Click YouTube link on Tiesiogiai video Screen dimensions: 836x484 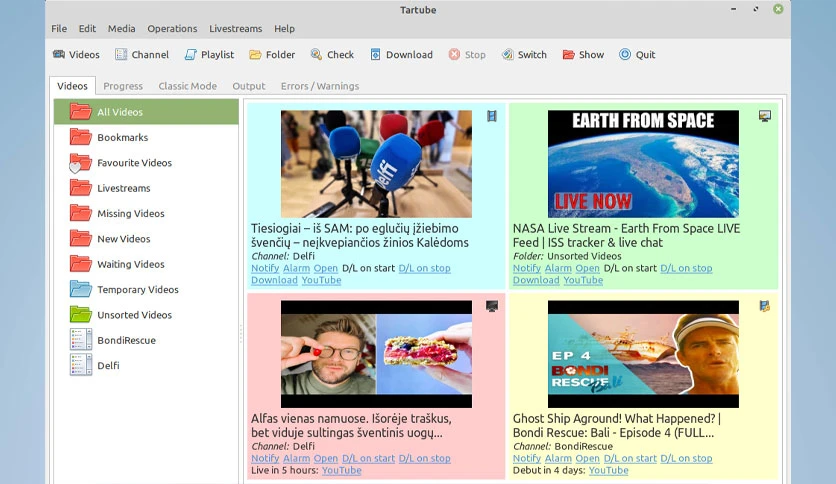[321, 280]
